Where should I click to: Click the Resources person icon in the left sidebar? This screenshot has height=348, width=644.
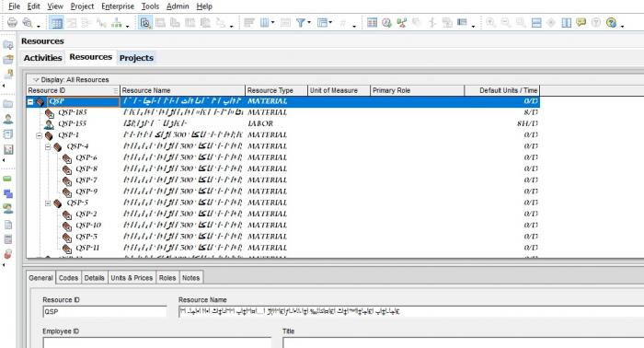[x=7, y=119]
